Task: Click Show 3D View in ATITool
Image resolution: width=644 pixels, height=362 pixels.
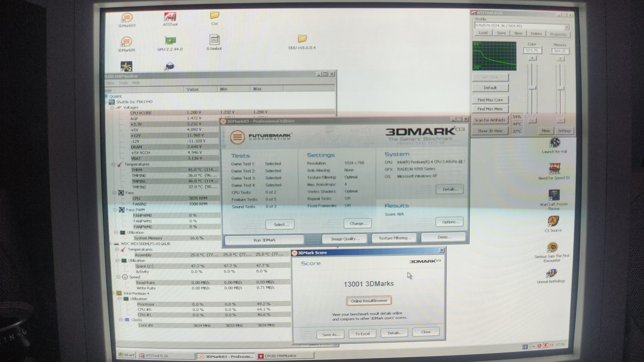Action: [490, 131]
